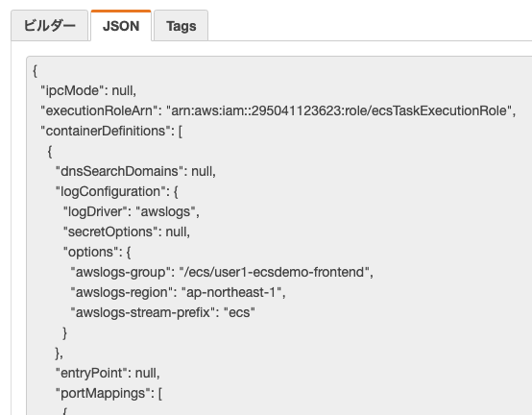
Task: Click the "secretOptions": null line
Action: point(127,232)
